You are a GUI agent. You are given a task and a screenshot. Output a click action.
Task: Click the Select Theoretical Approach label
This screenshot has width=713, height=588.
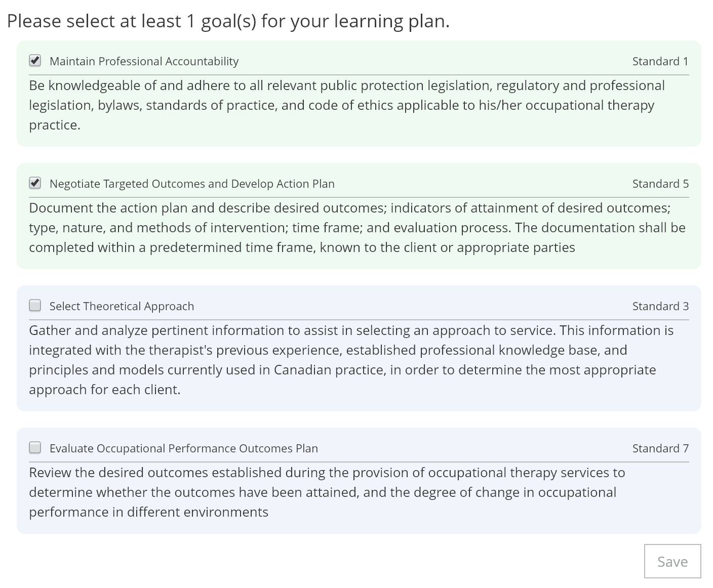pos(122,306)
